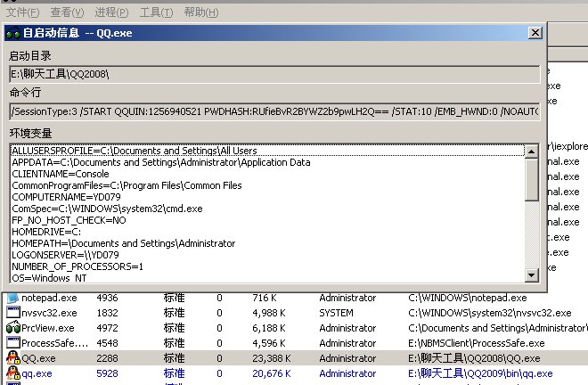Click the qq.exe penguin icon for PID 5928
Screen dimensions: 588x385
(12, 373)
